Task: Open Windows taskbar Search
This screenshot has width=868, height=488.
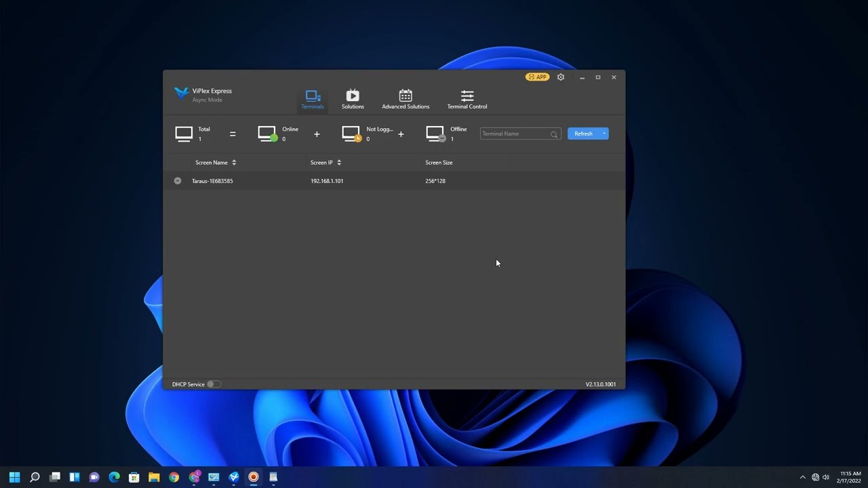Action: point(35,477)
